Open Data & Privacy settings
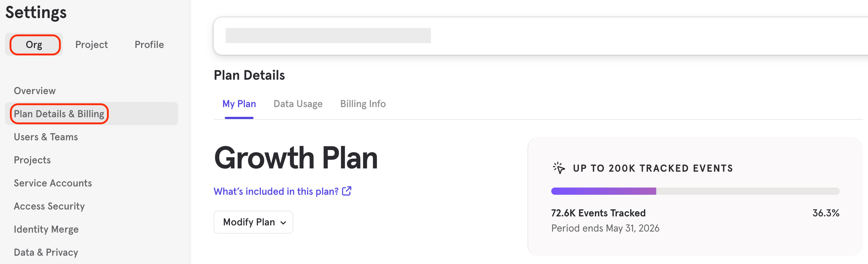The image size is (868, 264). (x=46, y=252)
